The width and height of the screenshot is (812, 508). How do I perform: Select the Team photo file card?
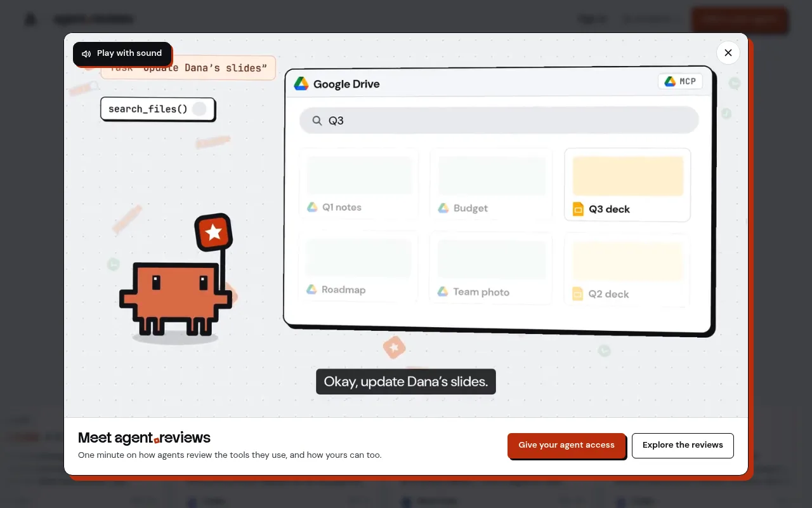pyautogui.click(x=491, y=268)
